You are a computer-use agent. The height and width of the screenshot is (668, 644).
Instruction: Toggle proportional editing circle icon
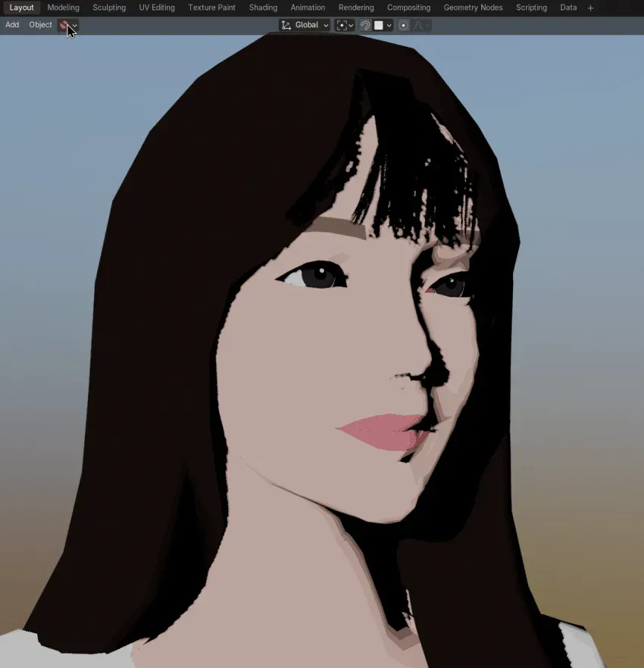[x=403, y=25]
